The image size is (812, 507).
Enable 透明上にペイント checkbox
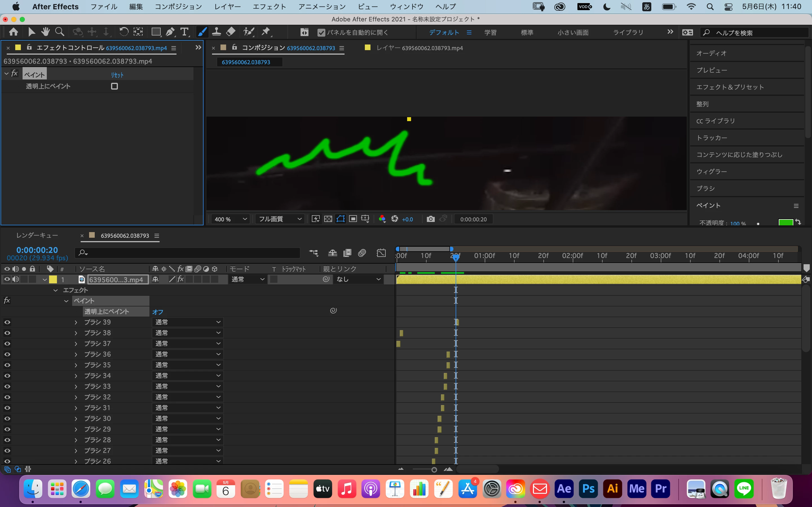(x=114, y=86)
